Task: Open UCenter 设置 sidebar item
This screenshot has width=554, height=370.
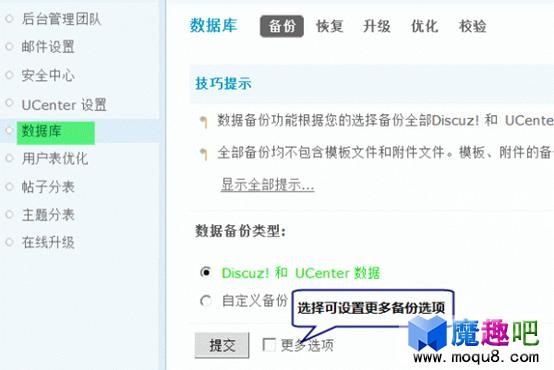Action: [x=64, y=105]
